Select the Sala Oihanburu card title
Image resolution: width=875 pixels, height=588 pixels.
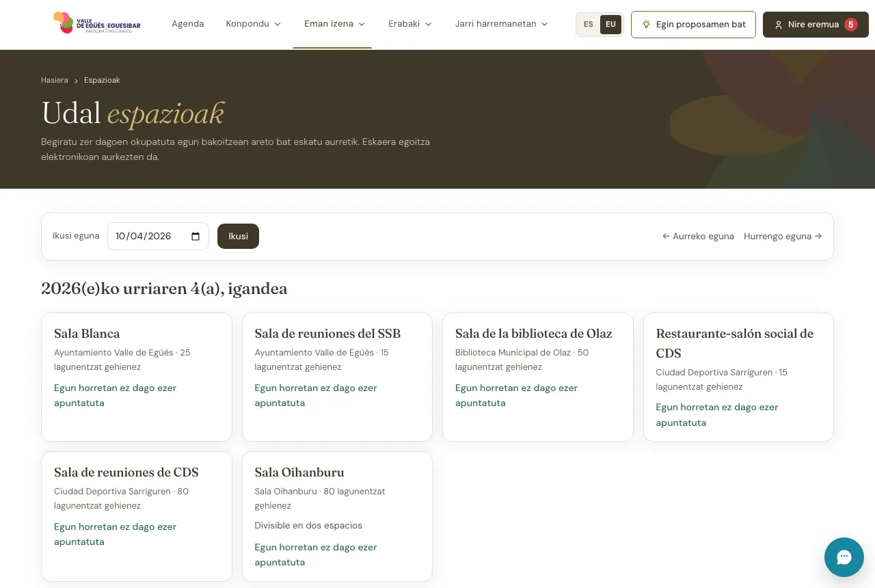click(299, 472)
